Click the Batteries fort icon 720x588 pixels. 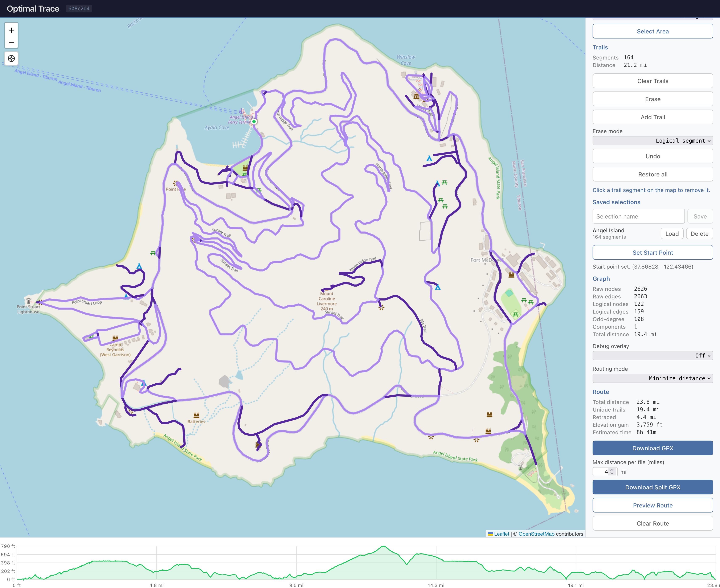(196, 415)
